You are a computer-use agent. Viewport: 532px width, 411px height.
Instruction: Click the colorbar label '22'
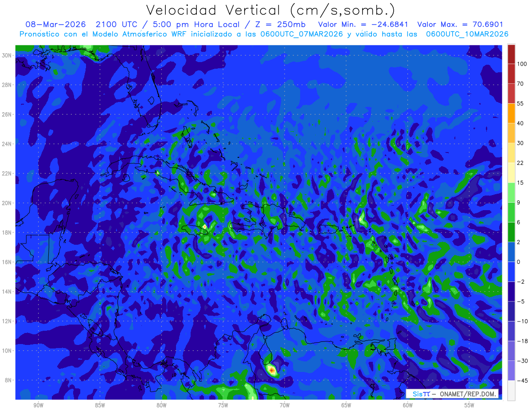point(520,163)
